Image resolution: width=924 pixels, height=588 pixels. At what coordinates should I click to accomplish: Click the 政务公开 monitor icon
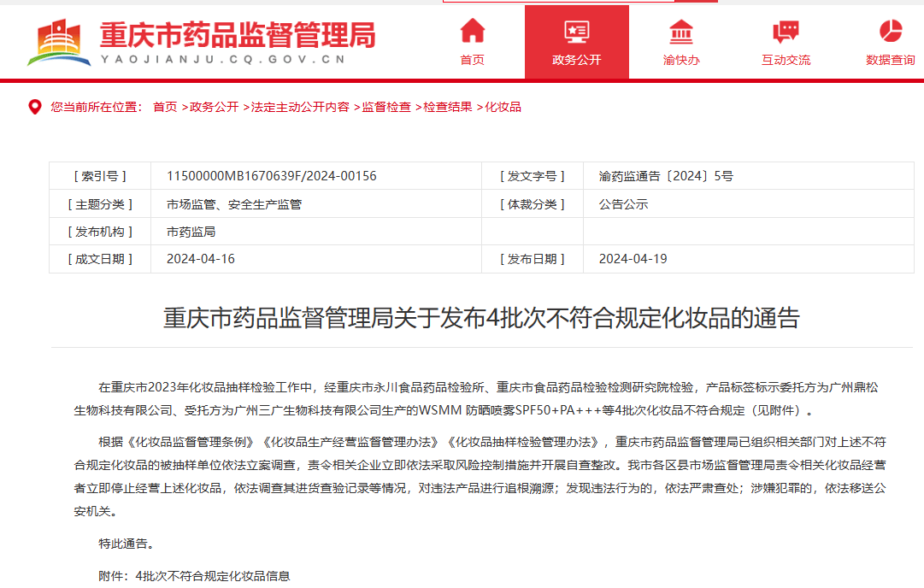pos(576,32)
